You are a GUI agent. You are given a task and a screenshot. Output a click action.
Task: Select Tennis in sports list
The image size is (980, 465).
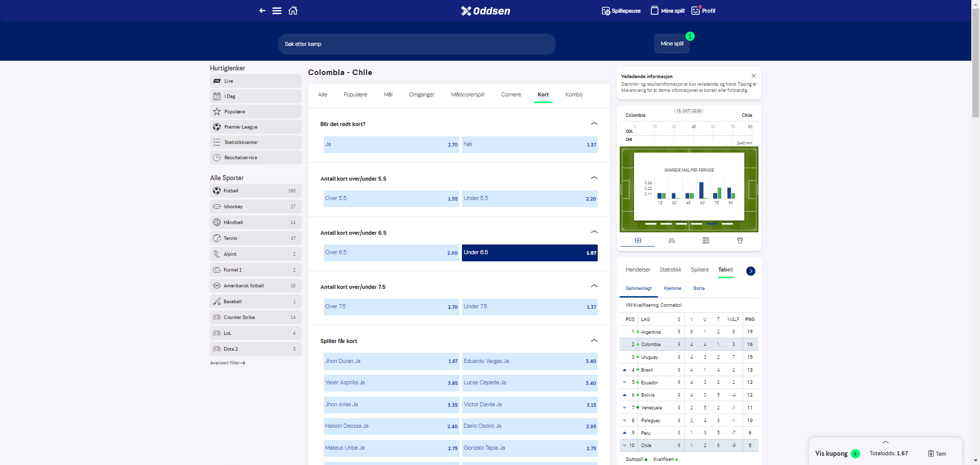pyautogui.click(x=256, y=238)
